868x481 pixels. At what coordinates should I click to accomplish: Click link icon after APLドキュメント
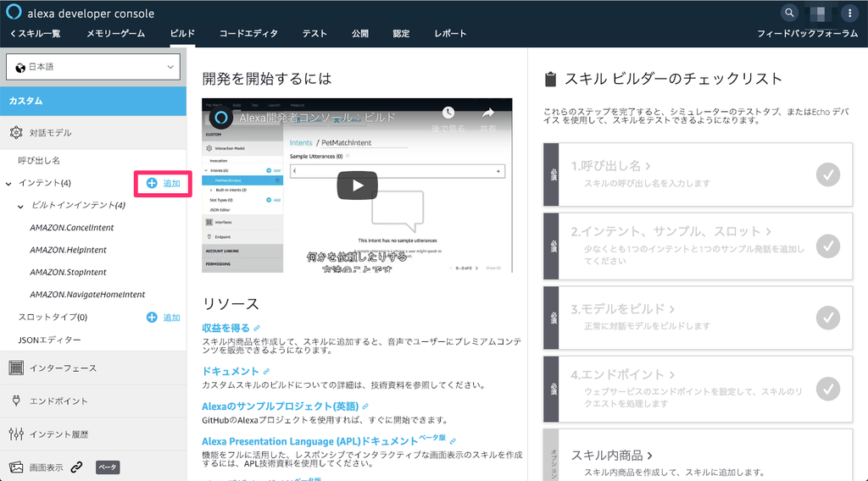(x=453, y=441)
